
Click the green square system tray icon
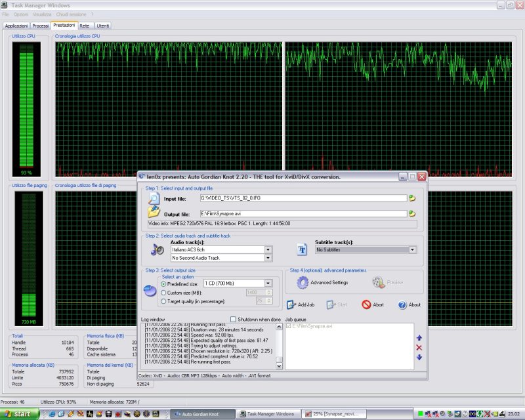pyautogui.click(x=420, y=414)
